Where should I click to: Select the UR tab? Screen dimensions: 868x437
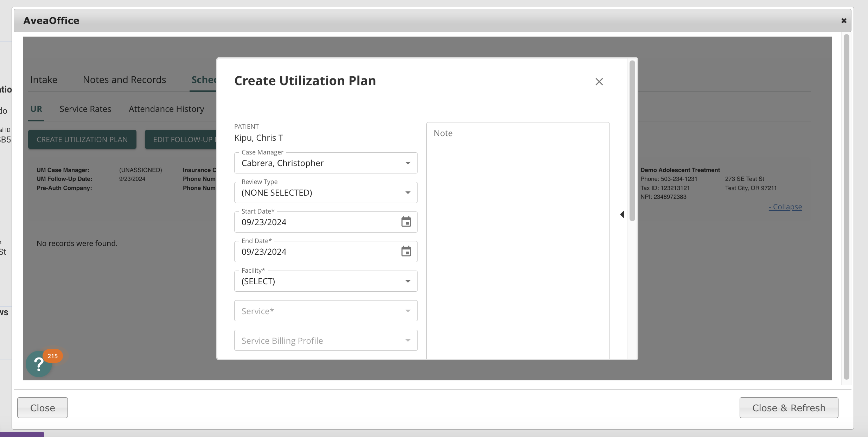pyautogui.click(x=36, y=109)
